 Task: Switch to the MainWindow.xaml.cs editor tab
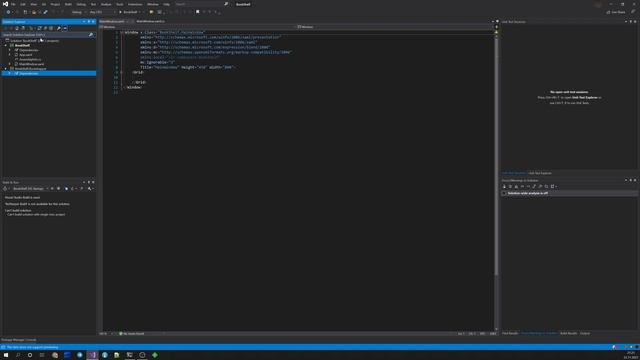point(151,21)
